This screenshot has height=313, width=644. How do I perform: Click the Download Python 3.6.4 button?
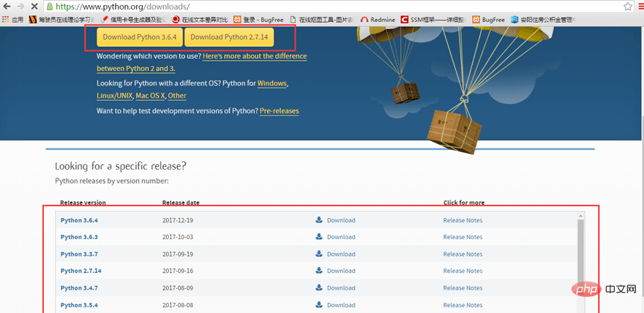coord(140,37)
